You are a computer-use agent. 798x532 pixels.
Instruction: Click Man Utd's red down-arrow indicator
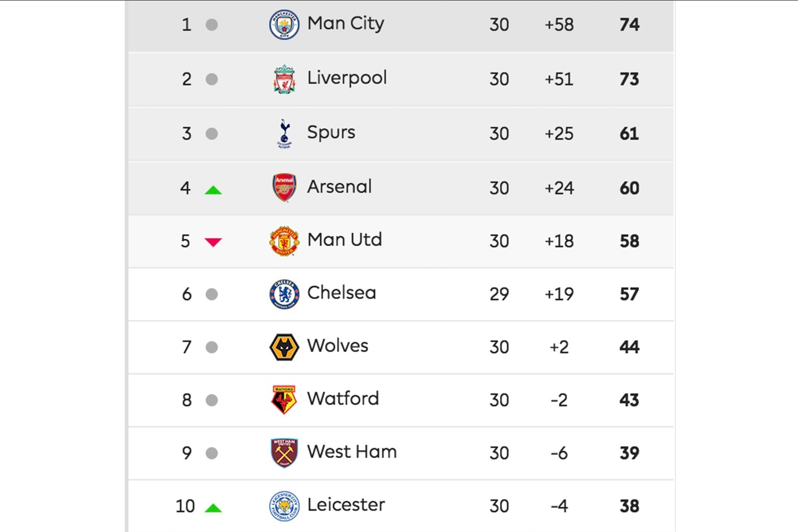tap(213, 242)
